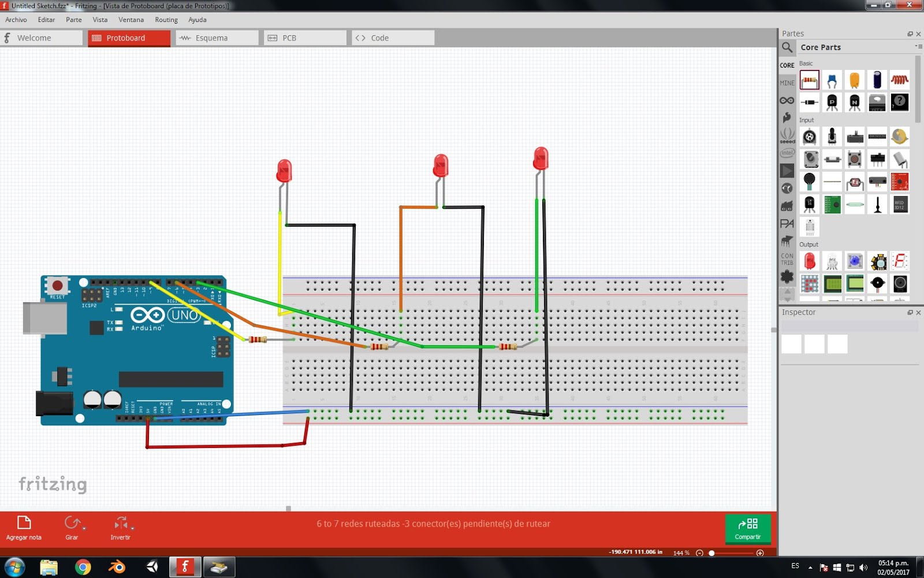Click the zoom in plus button
The image size is (924, 578).
point(760,553)
